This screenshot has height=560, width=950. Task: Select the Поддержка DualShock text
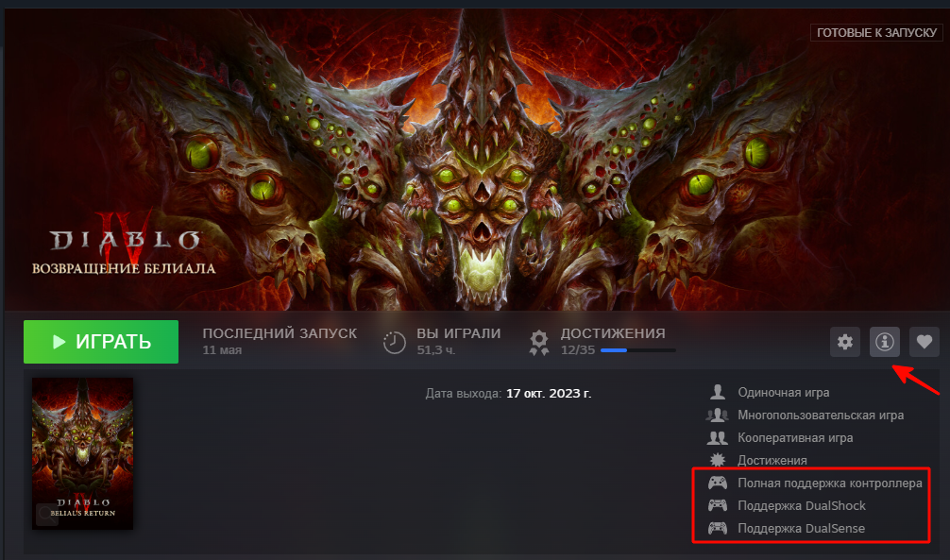(x=802, y=505)
